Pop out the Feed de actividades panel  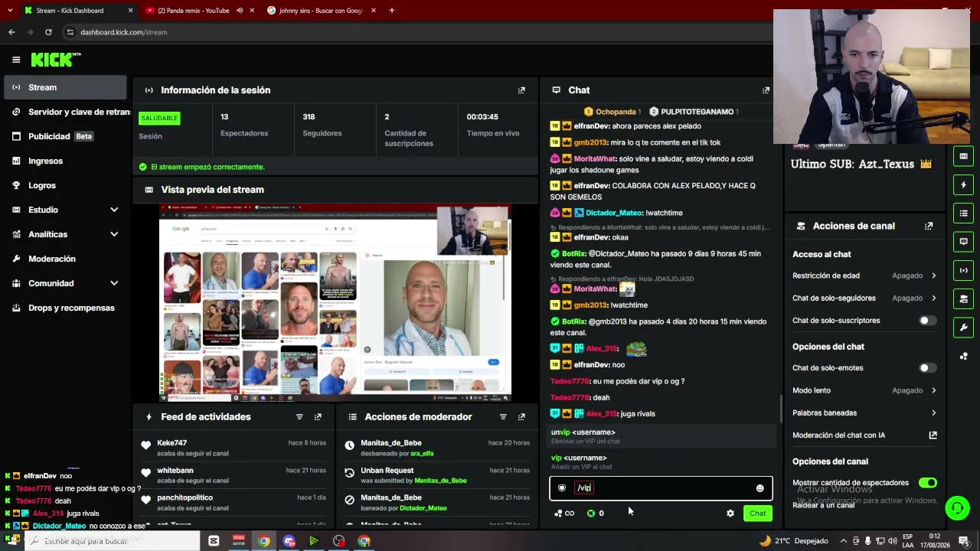pos(318,417)
